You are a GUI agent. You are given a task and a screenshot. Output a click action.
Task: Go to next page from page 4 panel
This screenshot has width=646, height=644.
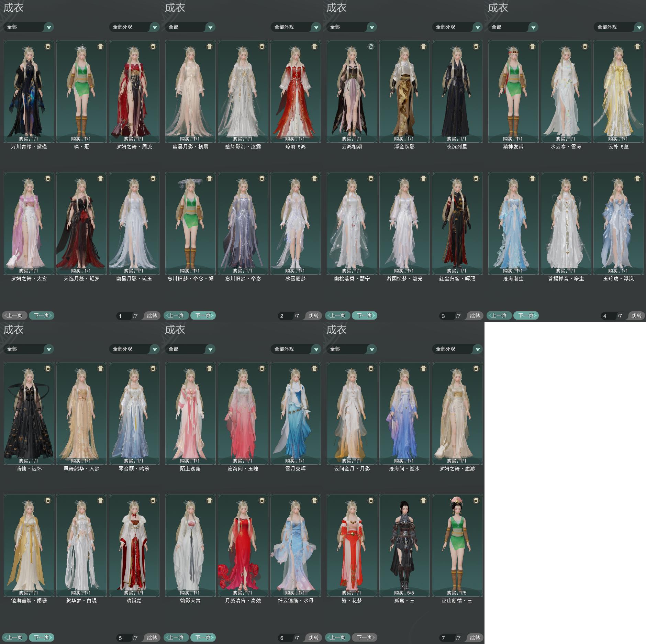(x=526, y=315)
